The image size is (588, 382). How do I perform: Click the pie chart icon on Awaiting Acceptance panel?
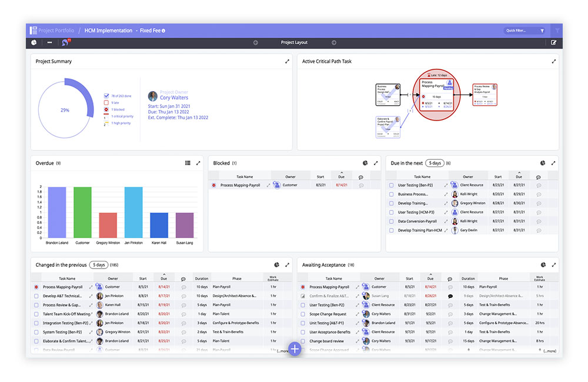pos(543,264)
